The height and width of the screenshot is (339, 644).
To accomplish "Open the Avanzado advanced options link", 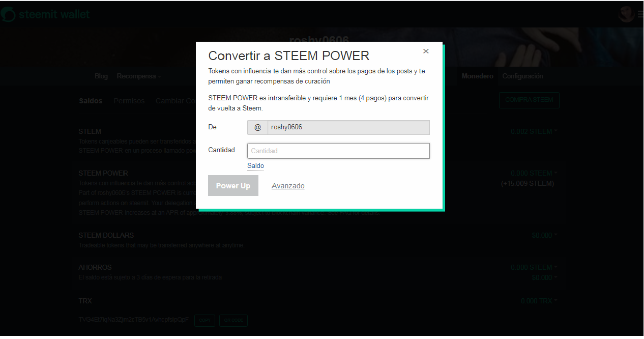I will click(x=288, y=186).
